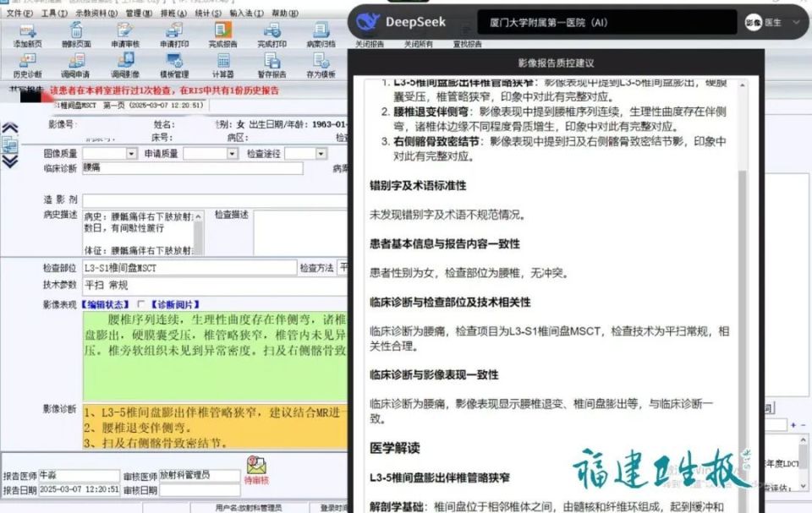Viewport: 812px width, 513px height.
Task: Expand the doctor account dropdown chevron
Action: click(x=797, y=22)
